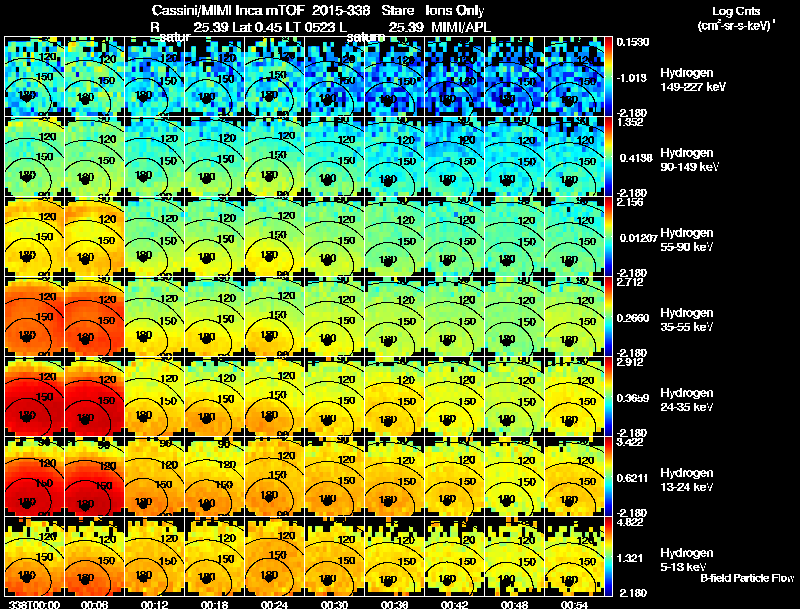800x609 pixels.
Task: Click the '00:48' time axis label
Action: pos(514,604)
